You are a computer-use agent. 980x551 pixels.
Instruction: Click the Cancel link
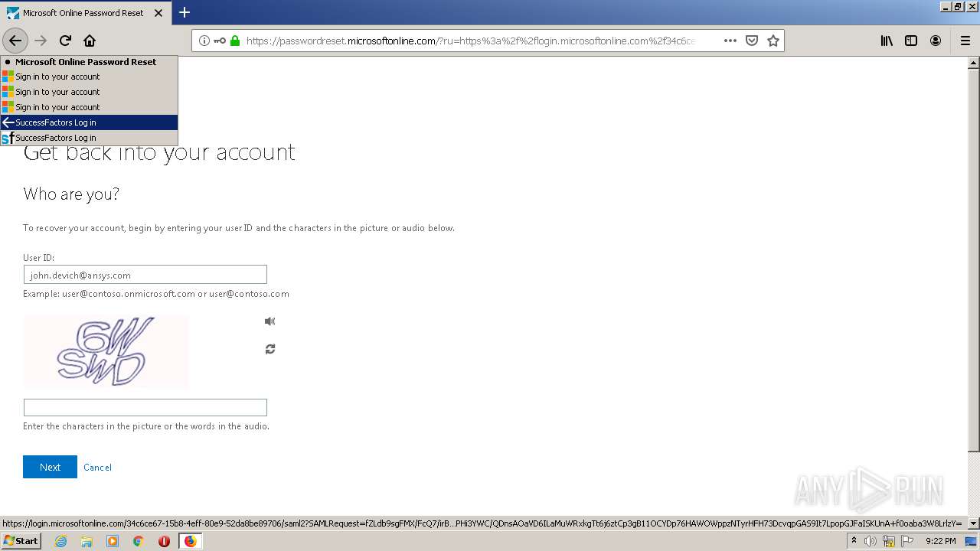tap(97, 468)
